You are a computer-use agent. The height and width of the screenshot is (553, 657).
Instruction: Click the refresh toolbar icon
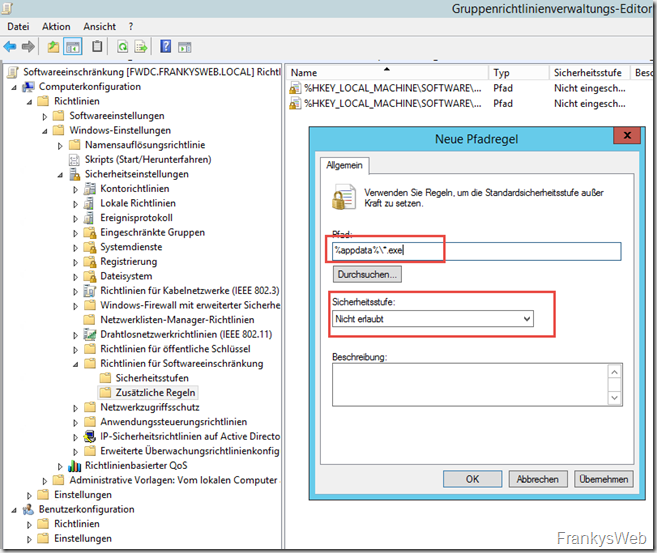click(x=122, y=47)
